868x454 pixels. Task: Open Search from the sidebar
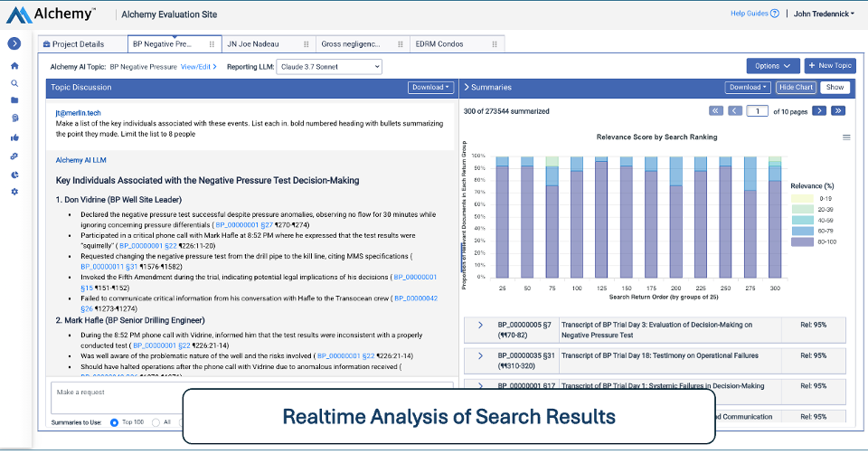[14, 83]
